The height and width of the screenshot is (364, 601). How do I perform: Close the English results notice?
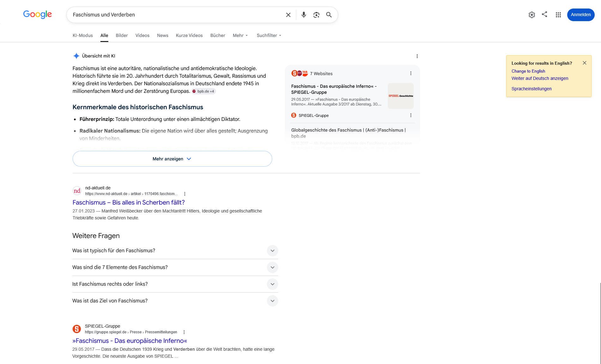tap(585, 63)
